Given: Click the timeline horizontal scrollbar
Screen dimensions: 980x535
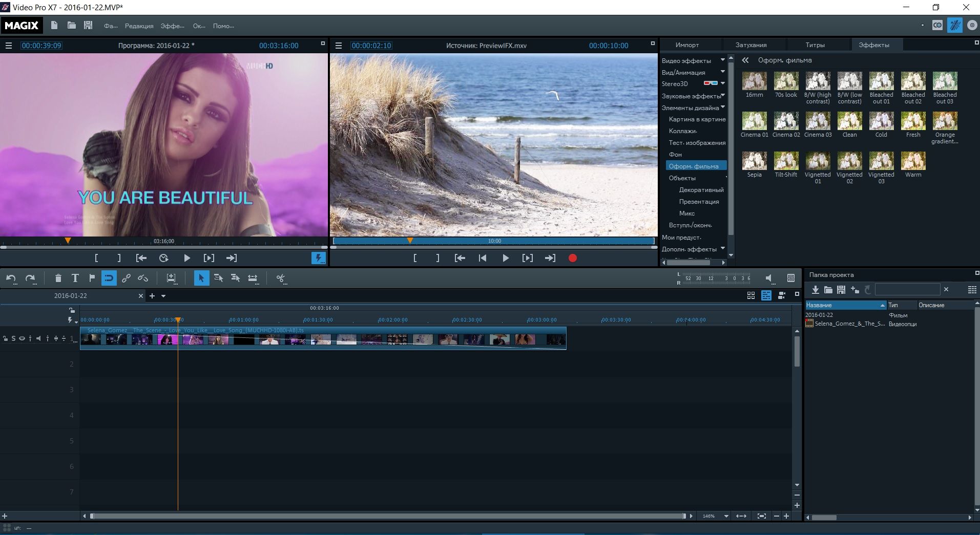Looking at the screenshot, I should (388, 516).
